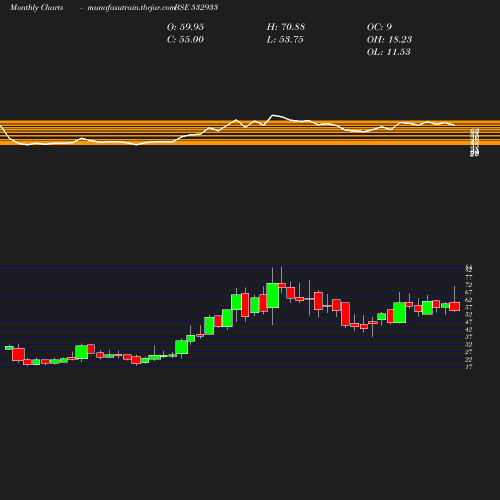This screenshot has height=500, width=500.
Task: Click the price axis label '52'
Action: click(x=469, y=314)
